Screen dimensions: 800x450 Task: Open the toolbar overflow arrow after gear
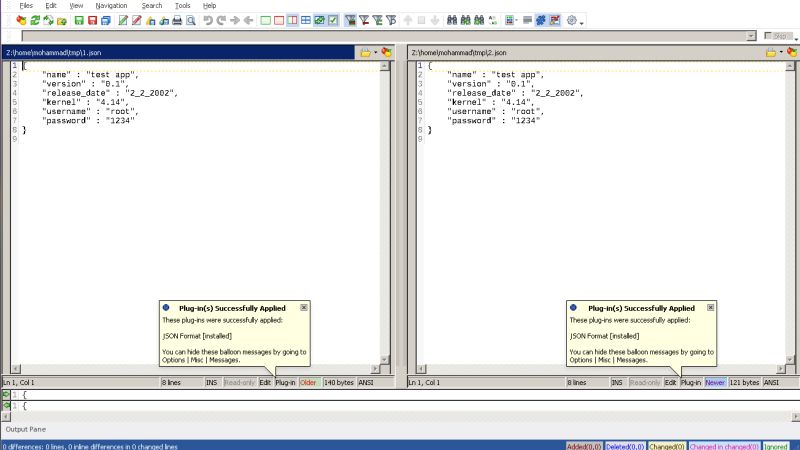tap(582, 21)
